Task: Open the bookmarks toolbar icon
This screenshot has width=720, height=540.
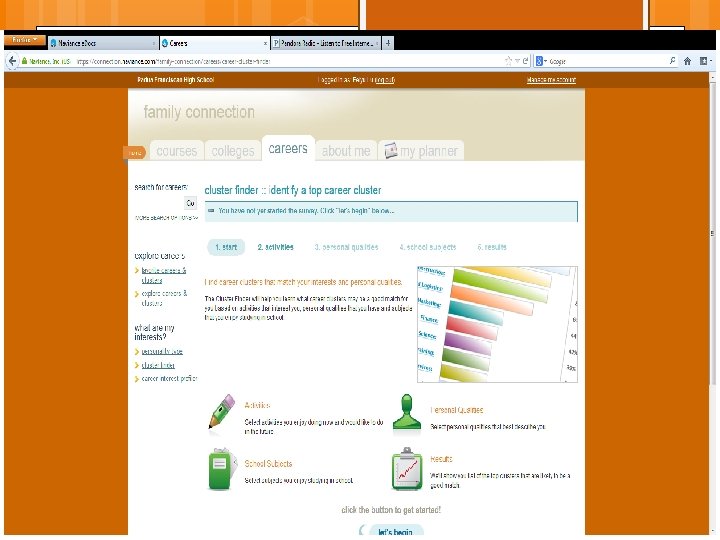Action: click(x=703, y=61)
